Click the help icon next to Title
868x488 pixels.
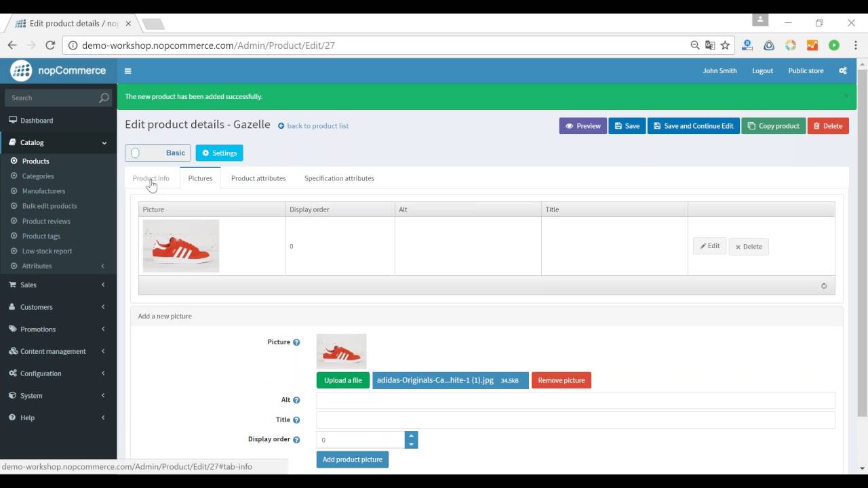coord(296,420)
